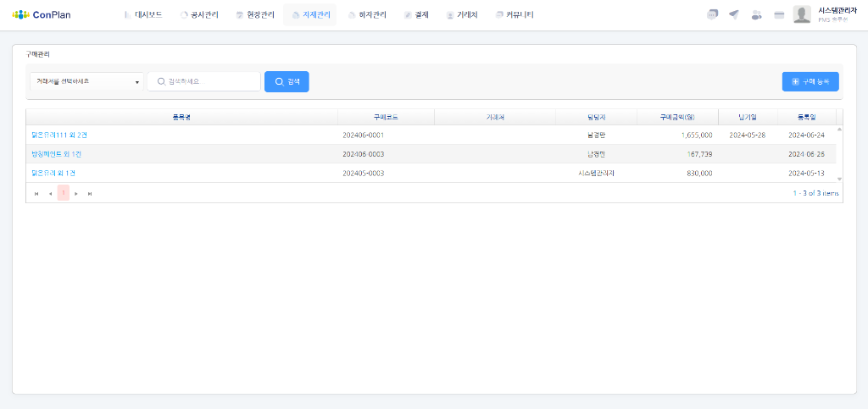Open the 하자관리 menu
868x409 pixels.
pyautogui.click(x=367, y=15)
